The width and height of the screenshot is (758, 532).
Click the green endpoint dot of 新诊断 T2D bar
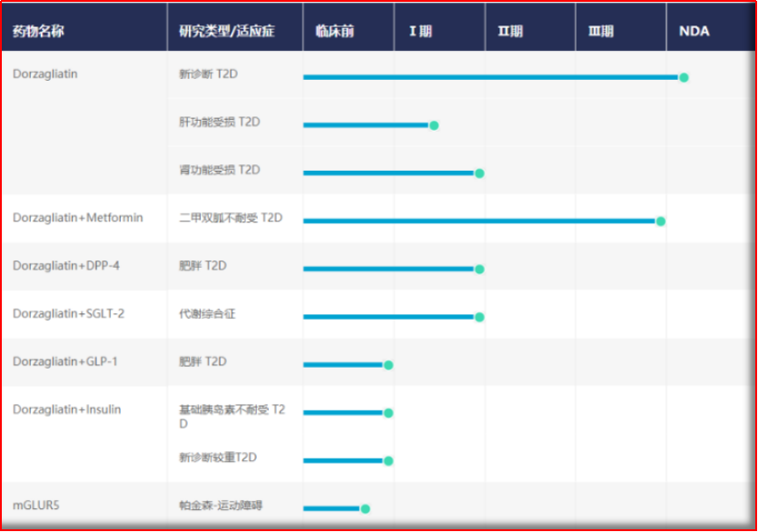click(x=684, y=77)
